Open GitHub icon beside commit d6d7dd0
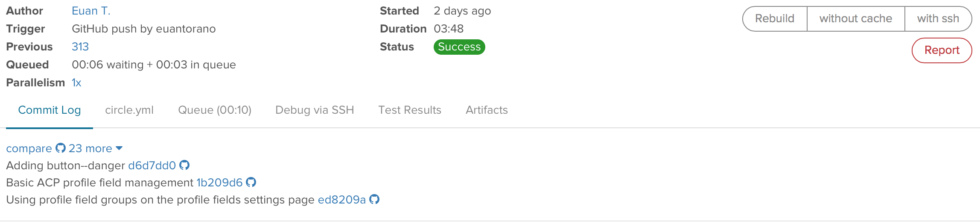Viewport: 980px width, 224px height. [x=184, y=165]
